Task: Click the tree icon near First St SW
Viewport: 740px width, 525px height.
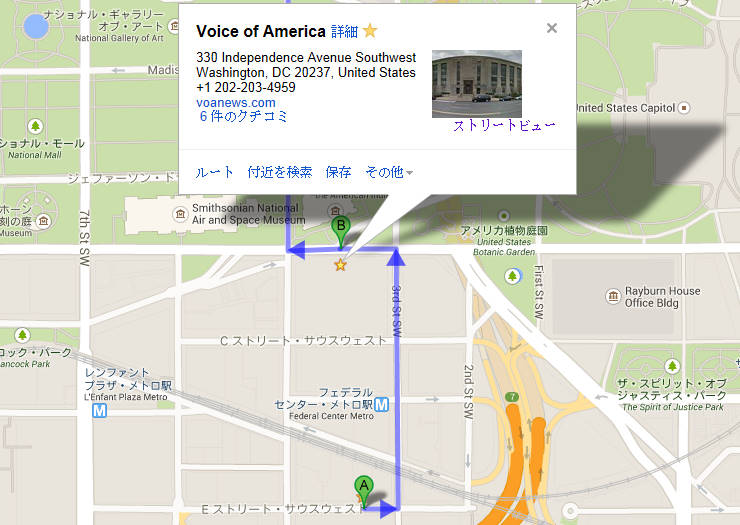Action: click(x=512, y=276)
